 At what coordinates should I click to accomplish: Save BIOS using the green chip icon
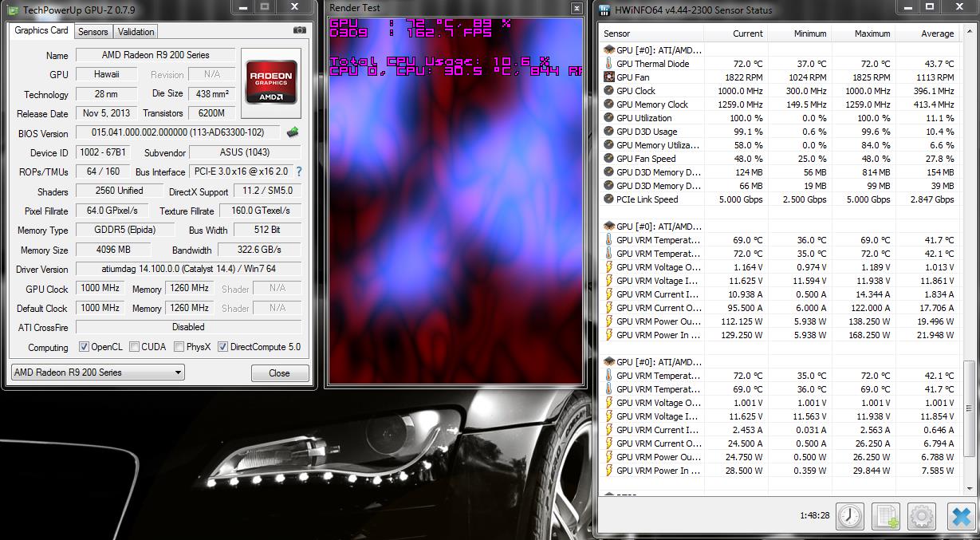[293, 132]
